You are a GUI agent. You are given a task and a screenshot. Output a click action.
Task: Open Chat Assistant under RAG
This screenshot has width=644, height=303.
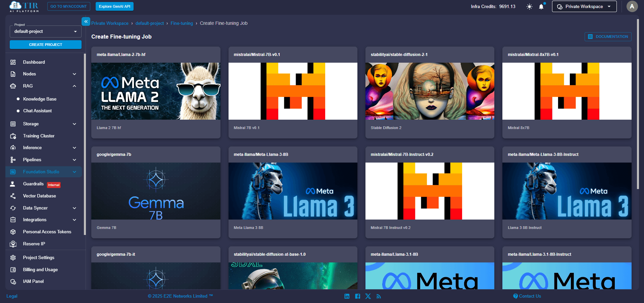(x=37, y=111)
